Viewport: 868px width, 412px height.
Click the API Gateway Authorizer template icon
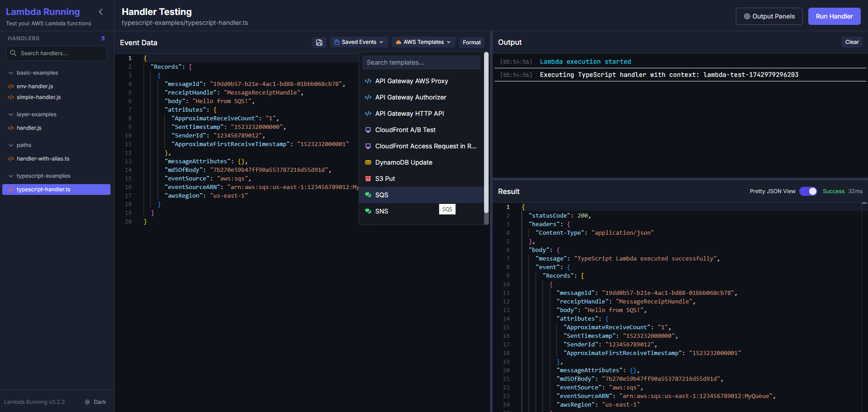coord(368,98)
